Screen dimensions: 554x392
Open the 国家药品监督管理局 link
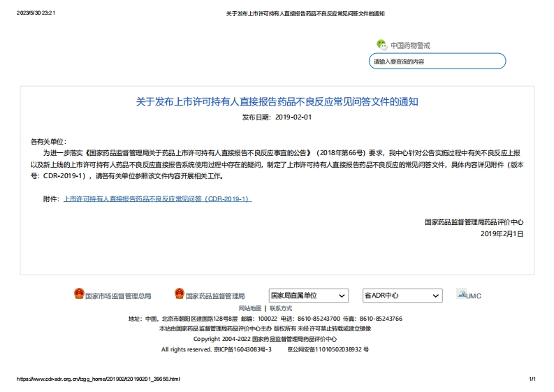(x=215, y=296)
